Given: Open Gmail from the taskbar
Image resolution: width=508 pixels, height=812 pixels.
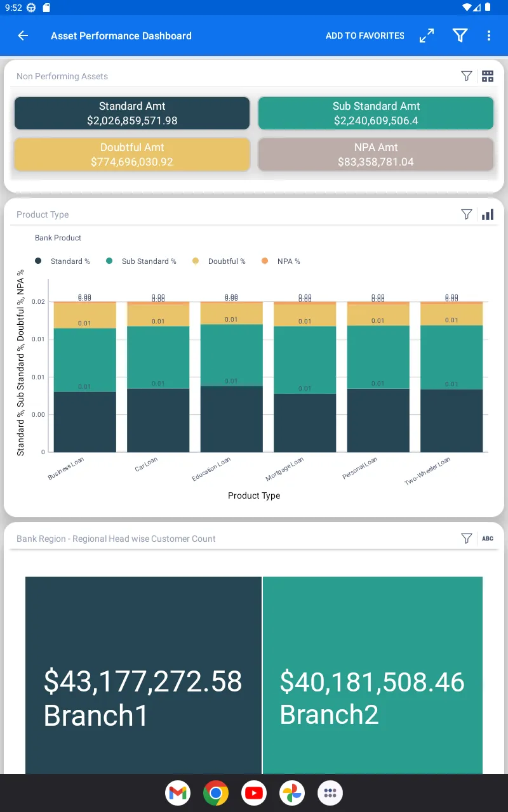Looking at the screenshot, I should (178, 793).
